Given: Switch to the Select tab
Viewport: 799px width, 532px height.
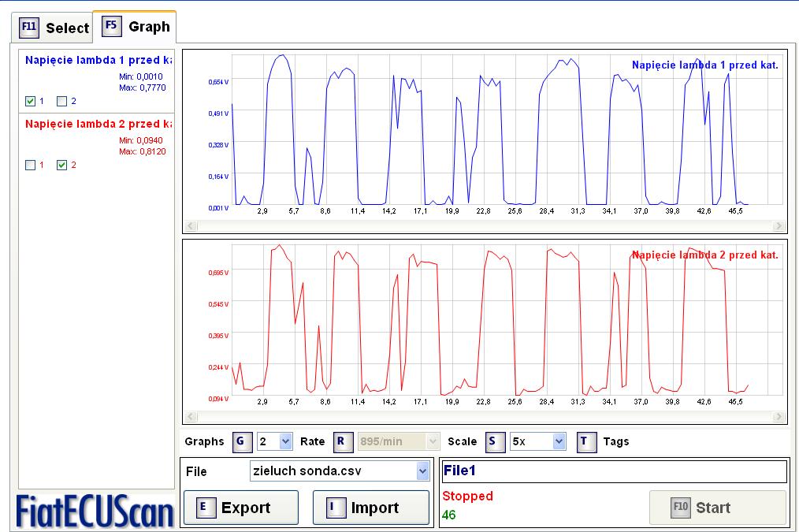Looking at the screenshot, I should coord(54,28).
